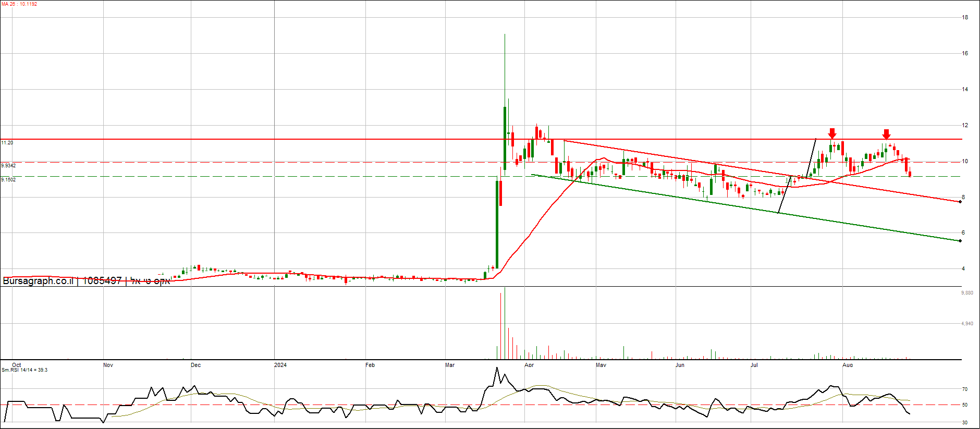Click the Oct month label
Screen dimensions: 980x429
(x=17, y=365)
